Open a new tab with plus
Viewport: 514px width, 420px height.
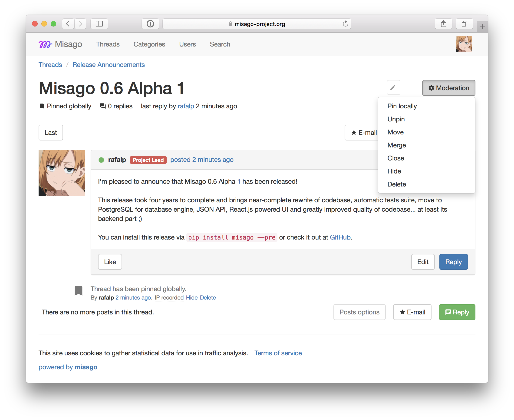(482, 27)
